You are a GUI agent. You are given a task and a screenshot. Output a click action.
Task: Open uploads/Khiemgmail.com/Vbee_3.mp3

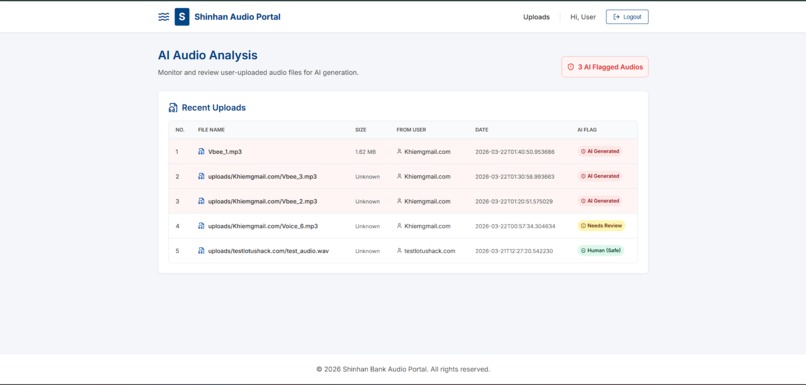tap(263, 176)
